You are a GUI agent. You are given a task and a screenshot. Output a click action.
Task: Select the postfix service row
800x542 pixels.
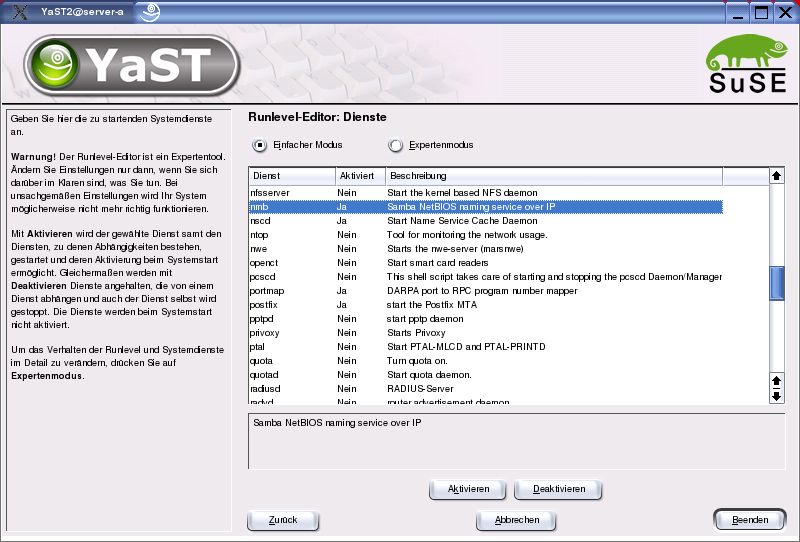click(486, 305)
